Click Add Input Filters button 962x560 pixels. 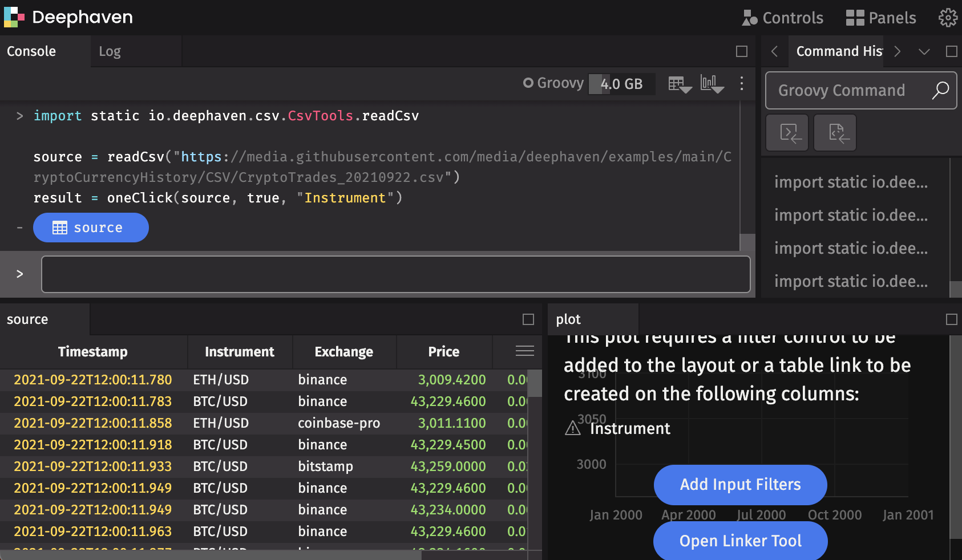click(740, 485)
